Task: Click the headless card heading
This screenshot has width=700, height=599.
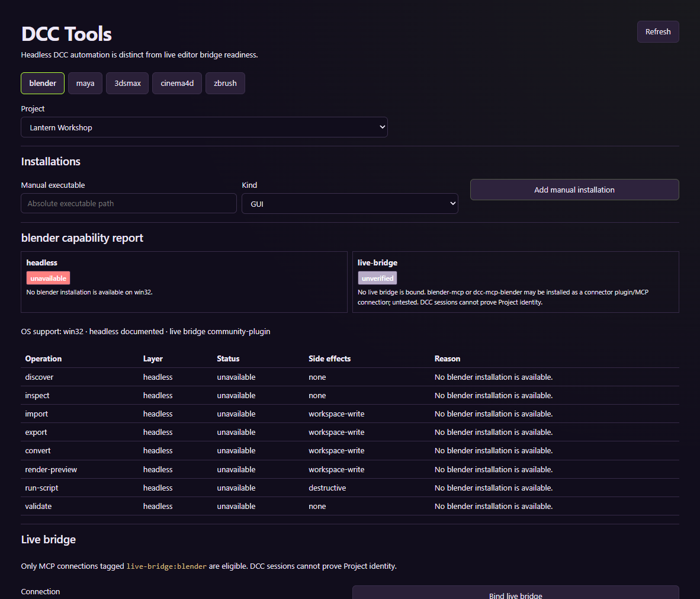Action: tap(41, 262)
